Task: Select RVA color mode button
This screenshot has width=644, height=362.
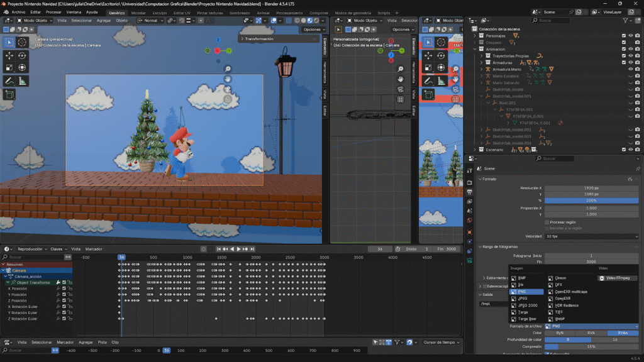Action: [591, 332]
